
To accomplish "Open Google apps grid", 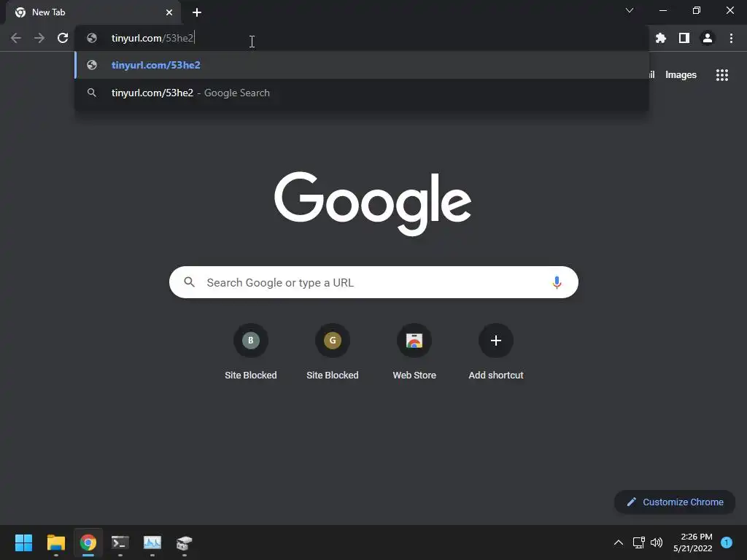I will (722, 75).
